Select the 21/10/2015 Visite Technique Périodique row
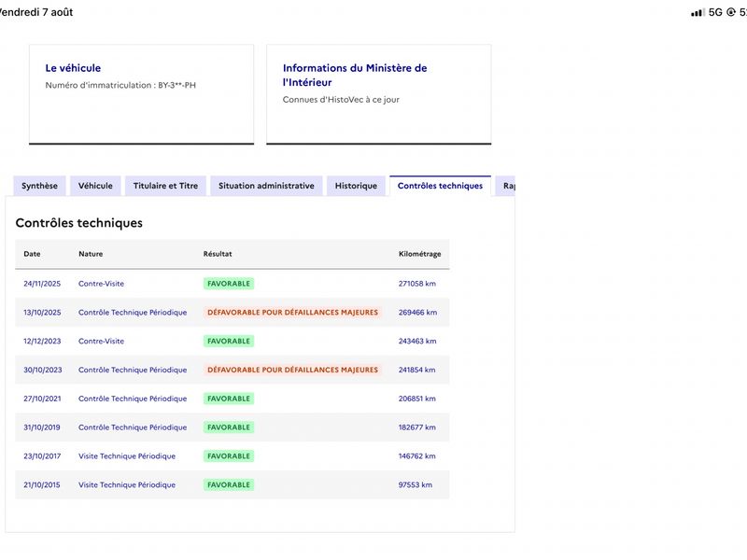 point(232,484)
